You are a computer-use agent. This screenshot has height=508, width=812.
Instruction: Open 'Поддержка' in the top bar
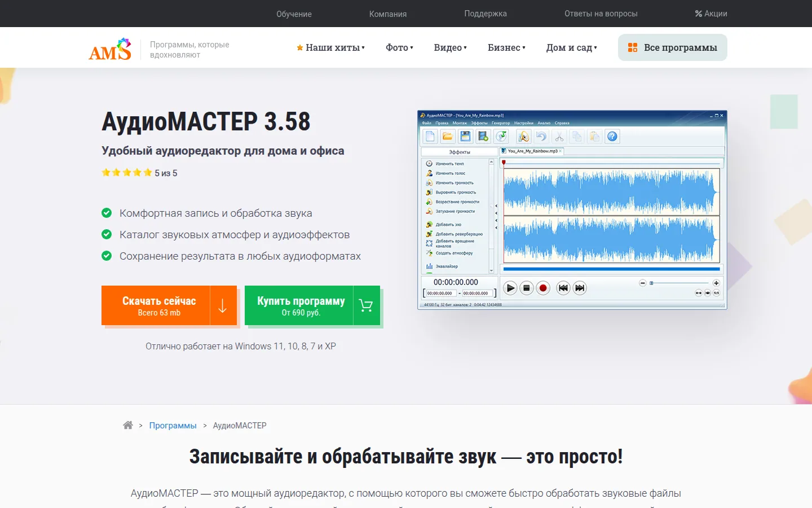click(486, 14)
